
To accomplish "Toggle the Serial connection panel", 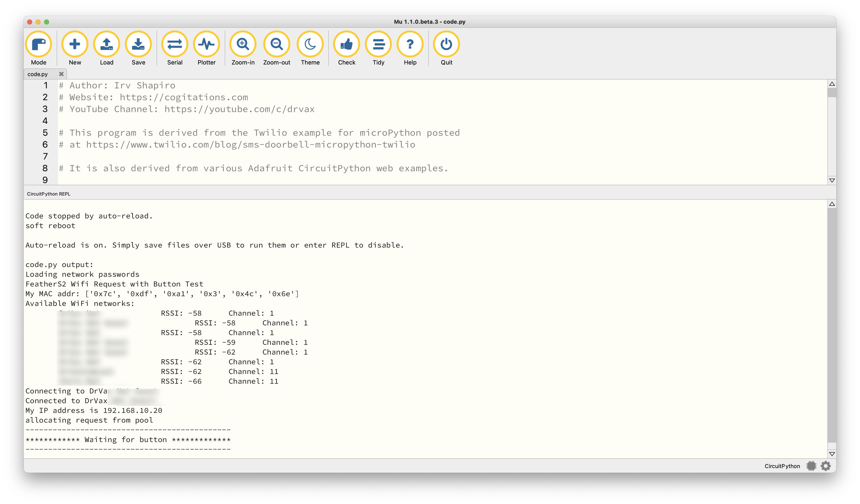I will pos(175,48).
